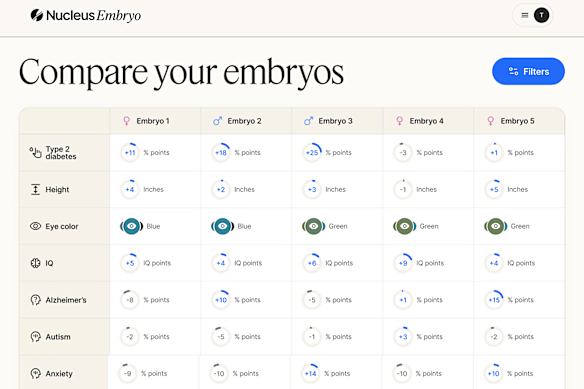Select the Embryo 2 column header
The image size is (584, 389).
coord(246,121)
